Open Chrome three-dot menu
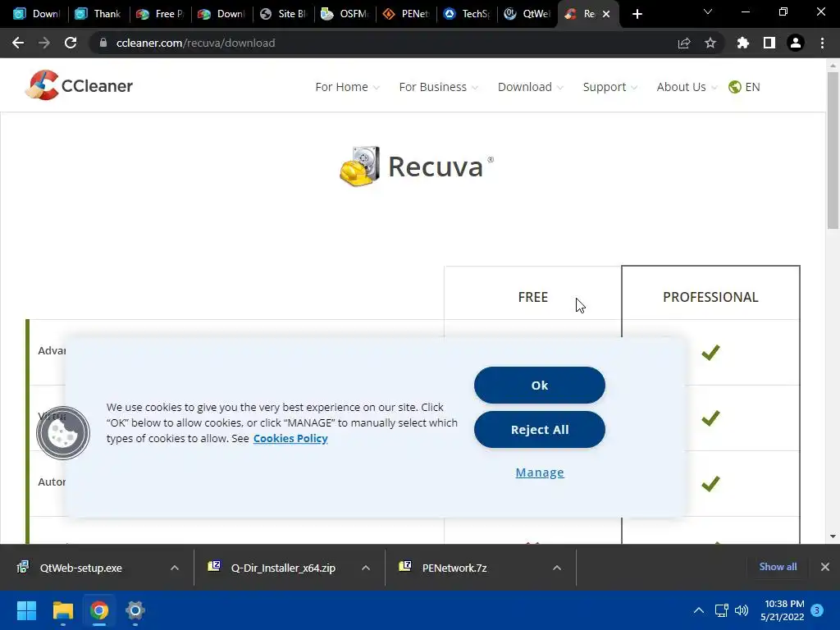This screenshot has width=840, height=630. click(822, 43)
